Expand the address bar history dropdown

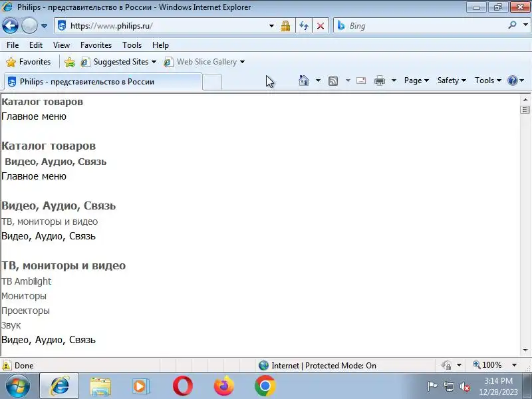coord(271,26)
